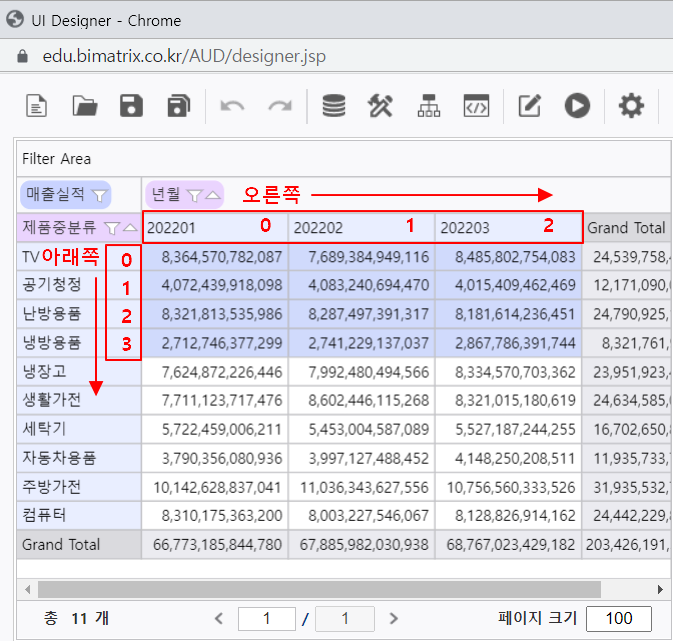Click the hierarchy tree icon
Image resolution: width=673 pixels, height=641 pixels.
click(428, 105)
